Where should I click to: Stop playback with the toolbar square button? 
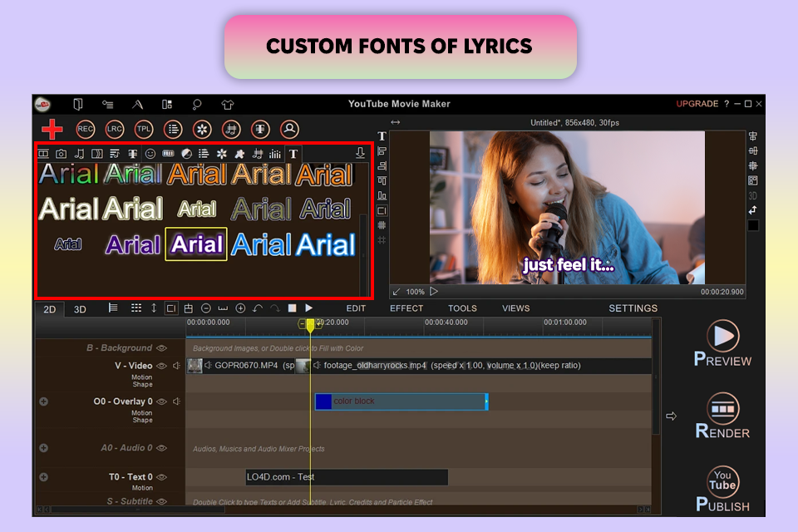coord(292,308)
